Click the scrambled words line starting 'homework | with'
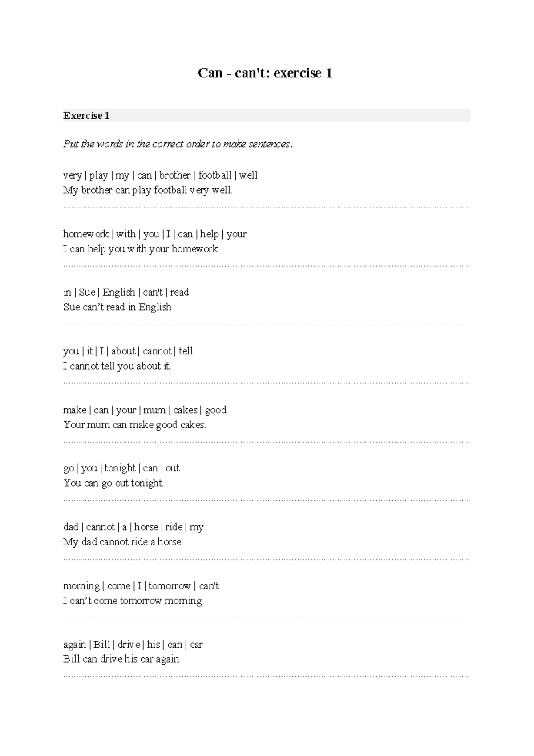This screenshot has width=534, height=756. coord(154,234)
